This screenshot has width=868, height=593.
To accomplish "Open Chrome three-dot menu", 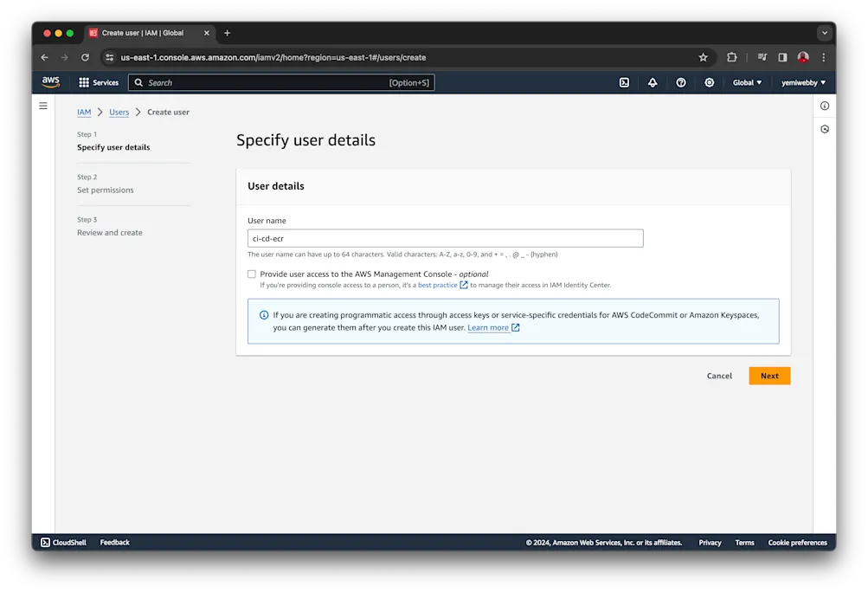I will coord(824,58).
